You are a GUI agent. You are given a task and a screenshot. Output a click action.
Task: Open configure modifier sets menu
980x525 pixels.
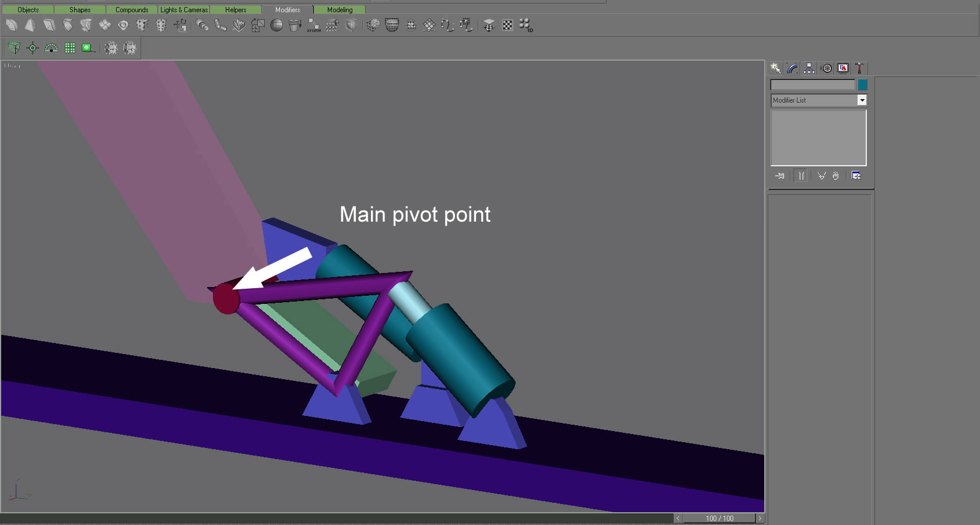click(856, 176)
